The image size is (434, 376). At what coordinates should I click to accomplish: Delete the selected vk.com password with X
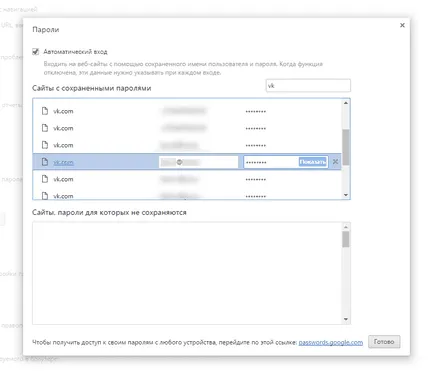[x=335, y=162]
